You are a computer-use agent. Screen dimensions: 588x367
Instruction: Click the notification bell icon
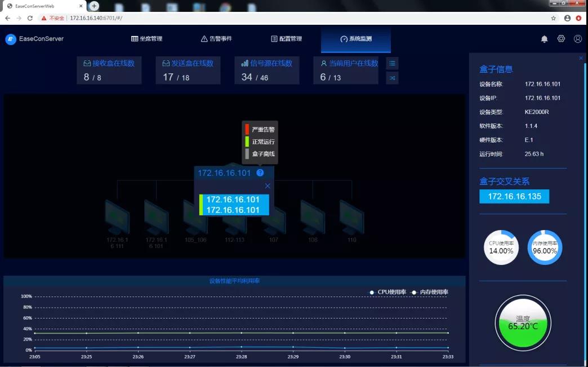click(x=544, y=39)
